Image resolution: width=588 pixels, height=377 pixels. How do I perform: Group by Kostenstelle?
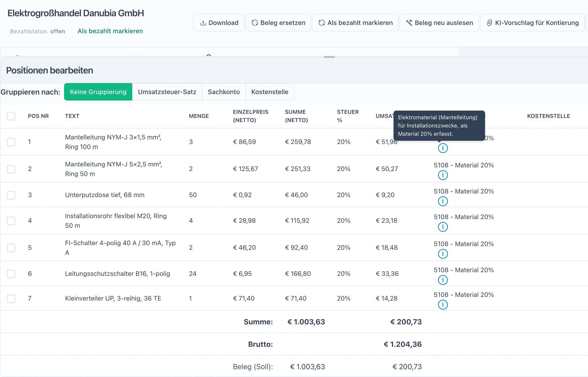click(270, 92)
